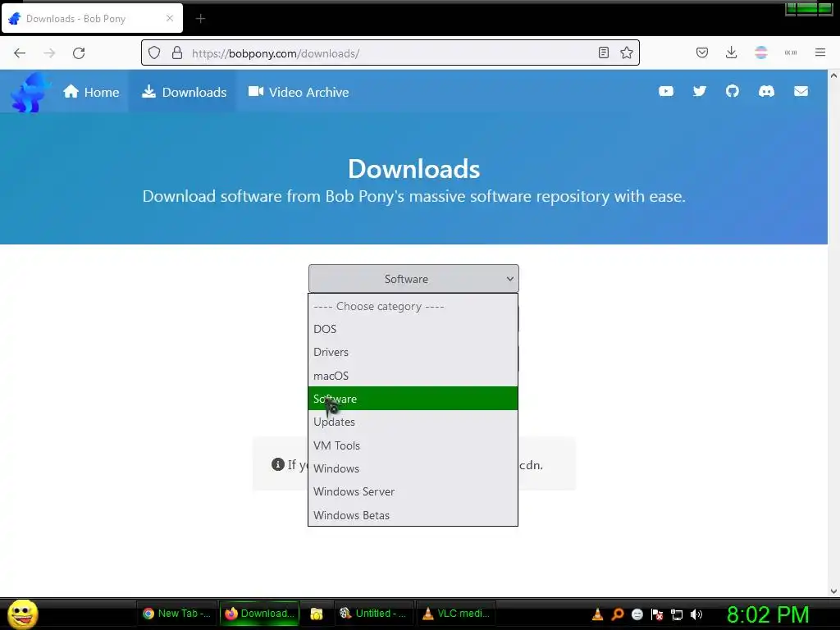Pick the Choose category placeholder option
Screen dimensions: 840x630
click(413, 307)
